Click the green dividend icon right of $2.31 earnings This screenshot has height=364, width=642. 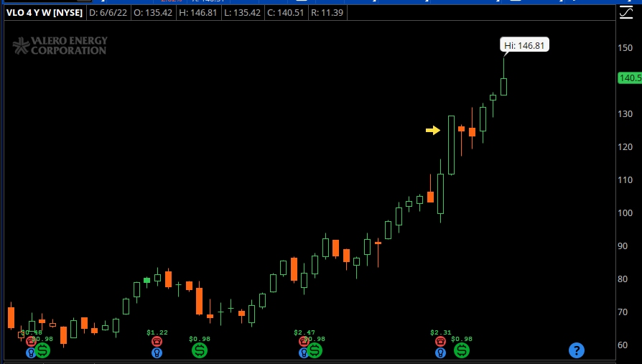(x=462, y=350)
